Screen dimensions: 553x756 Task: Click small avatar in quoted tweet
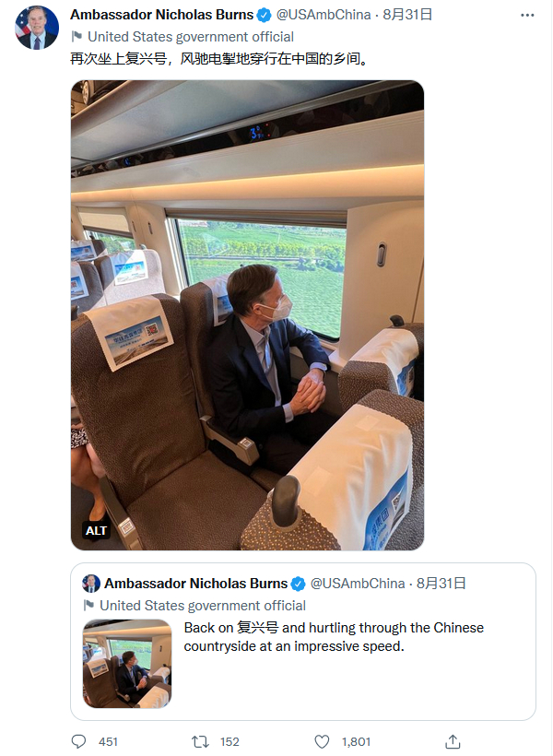click(91, 584)
